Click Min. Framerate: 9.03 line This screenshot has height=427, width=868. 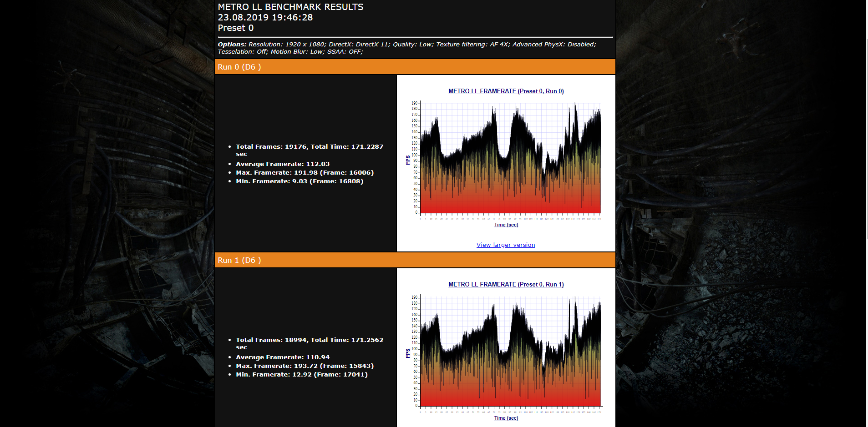299,181
